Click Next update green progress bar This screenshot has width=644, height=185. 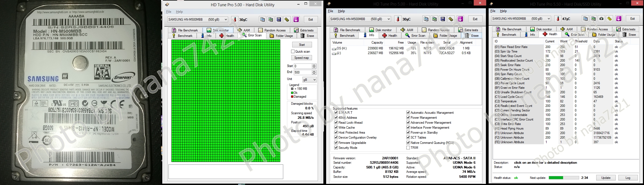563,178
